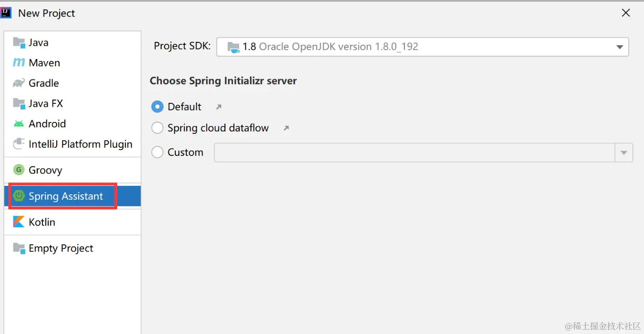The width and height of the screenshot is (644, 334).
Task: Click the Gradle elephant icon
Action: pyautogui.click(x=19, y=83)
